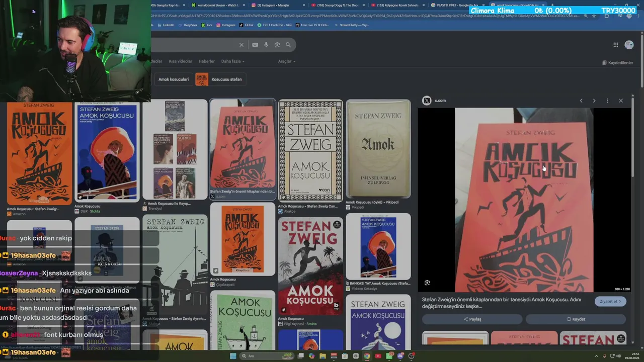Open the green Amok Koşucusu cover thumbnail

pos(243,320)
